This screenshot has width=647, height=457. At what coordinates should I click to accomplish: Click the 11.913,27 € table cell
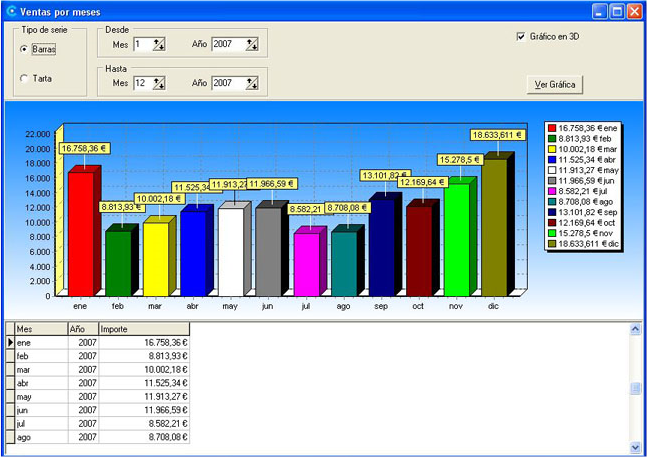click(x=144, y=397)
